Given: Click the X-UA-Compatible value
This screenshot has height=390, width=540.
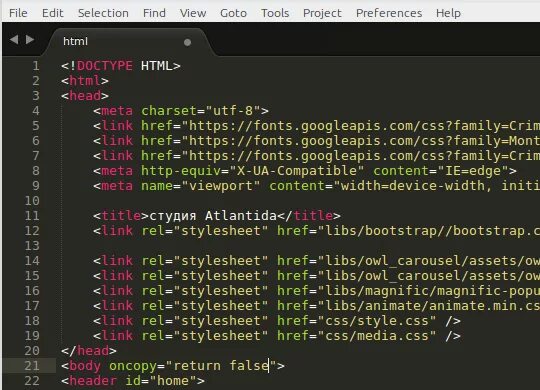Looking at the screenshot, I should (297, 171).
